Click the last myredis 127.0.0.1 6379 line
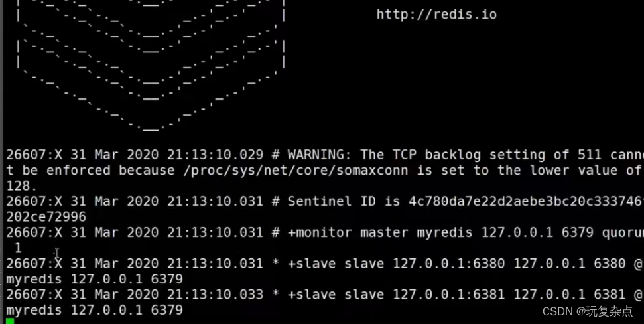 point(94,311)
